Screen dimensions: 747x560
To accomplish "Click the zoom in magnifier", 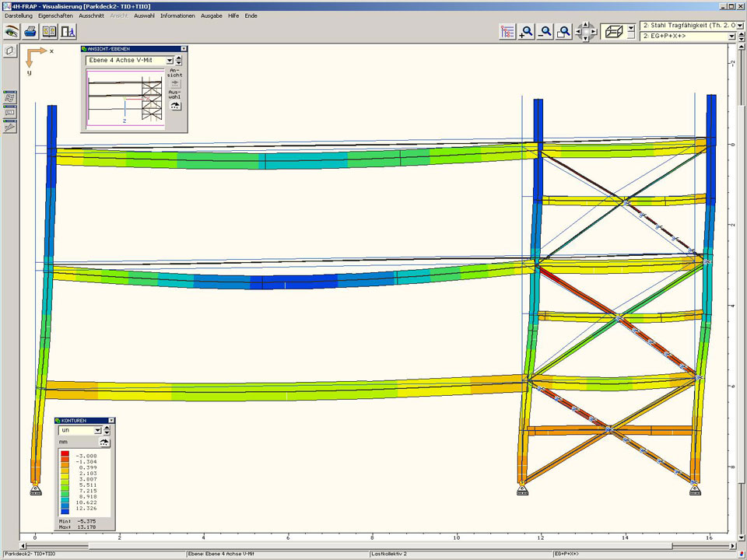I will 527,32.
